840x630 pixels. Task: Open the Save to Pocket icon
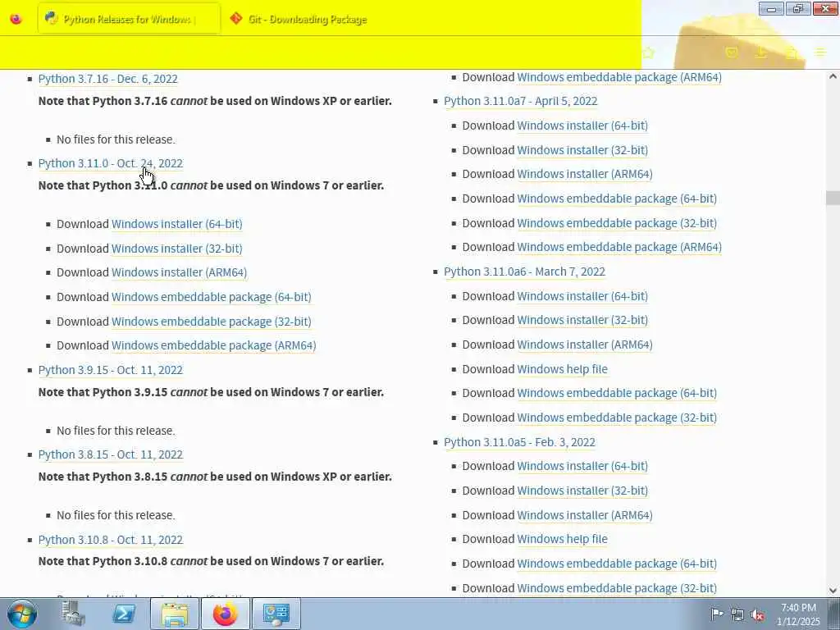coord(731,52)
